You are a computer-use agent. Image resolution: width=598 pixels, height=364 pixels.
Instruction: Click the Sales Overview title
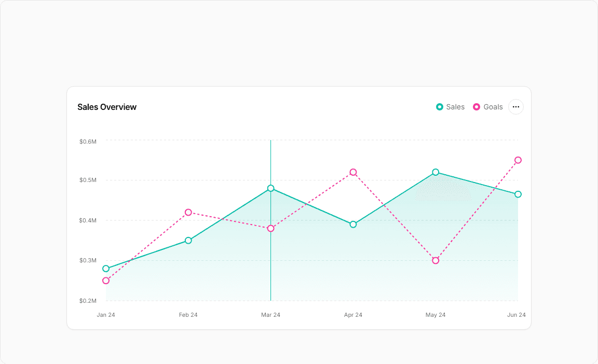pos(107,107)
